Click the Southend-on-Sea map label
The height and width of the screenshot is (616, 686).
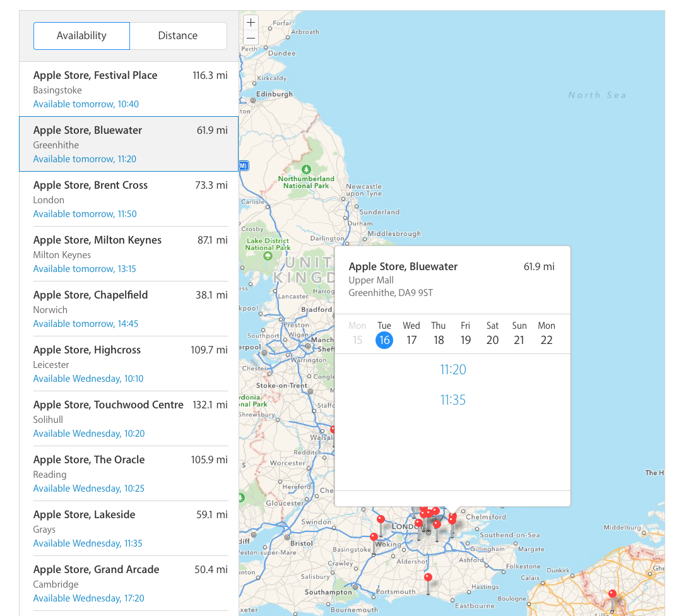point(510,535)
